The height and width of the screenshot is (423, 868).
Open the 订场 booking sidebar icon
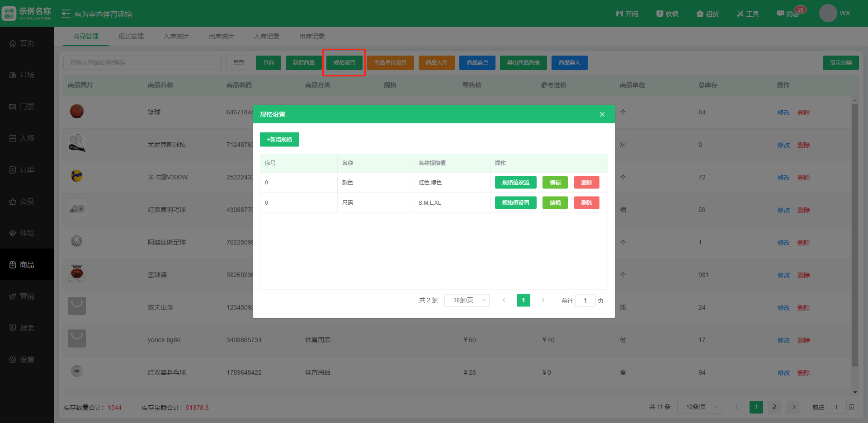coord(13,75)
